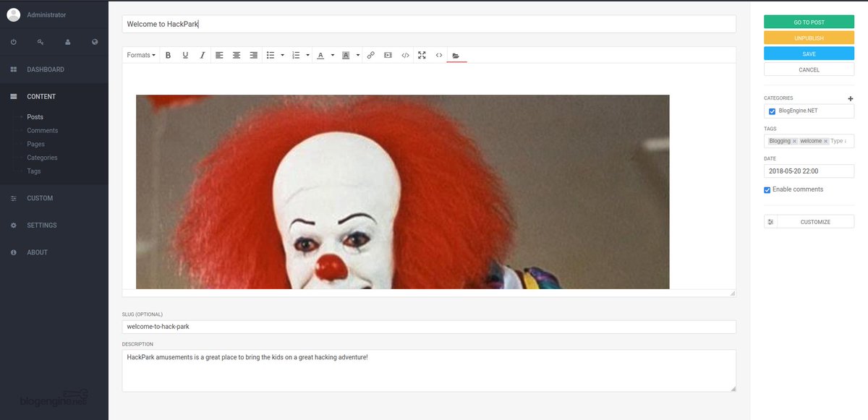This screenshot has width=868, height=420.
Task: Go to Pages in the sidebar
Action: [35, 145]
